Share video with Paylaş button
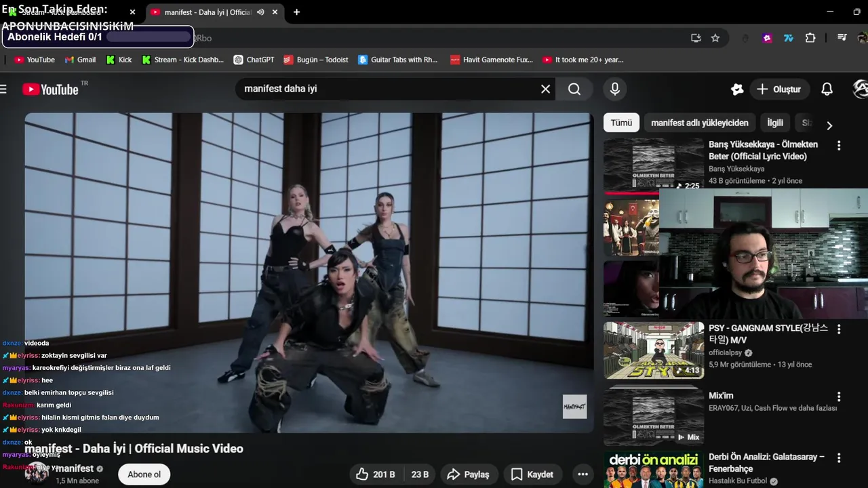This screenshot has width=868, height=488. (x=469, y=474)
